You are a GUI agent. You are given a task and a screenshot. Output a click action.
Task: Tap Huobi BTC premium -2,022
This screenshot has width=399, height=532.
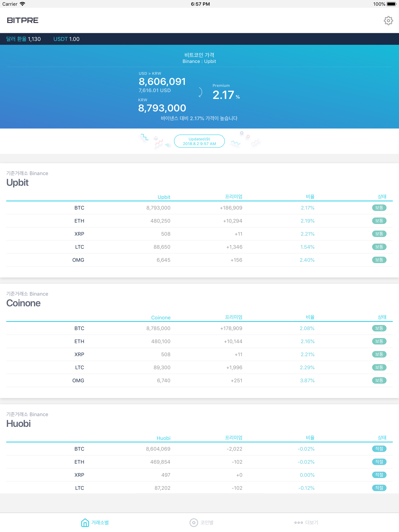(234, 449)
